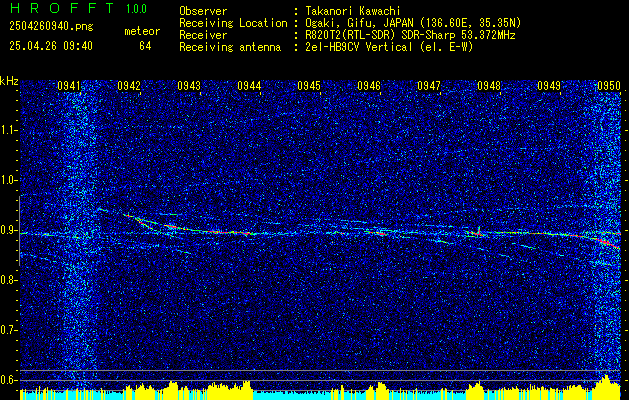The width and height of the screenshot is (629, 400).
Task: Click the location Ogaki, Gifu, JAPAN text
Action: pos(413,23)
